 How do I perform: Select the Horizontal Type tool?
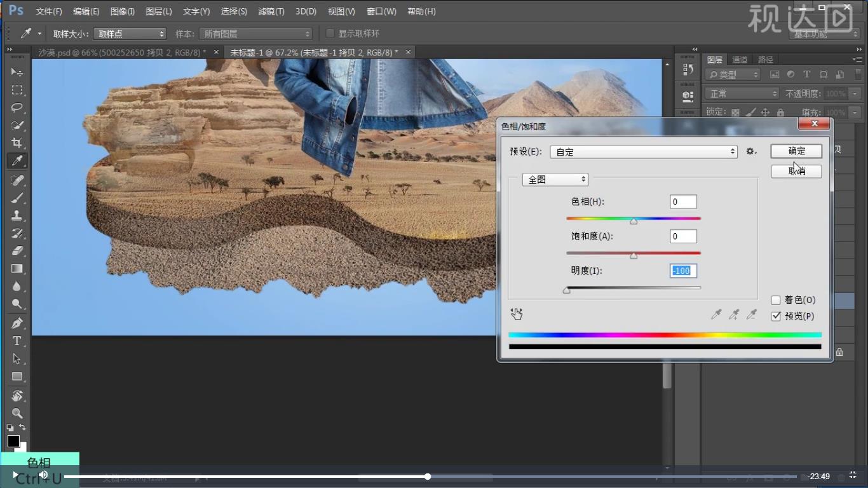pos(17,341)
